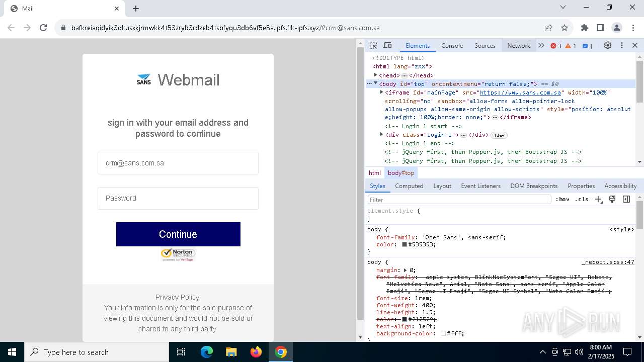Click the red errors count badge
Screen dimensions: 644x362
pos(556,46)
